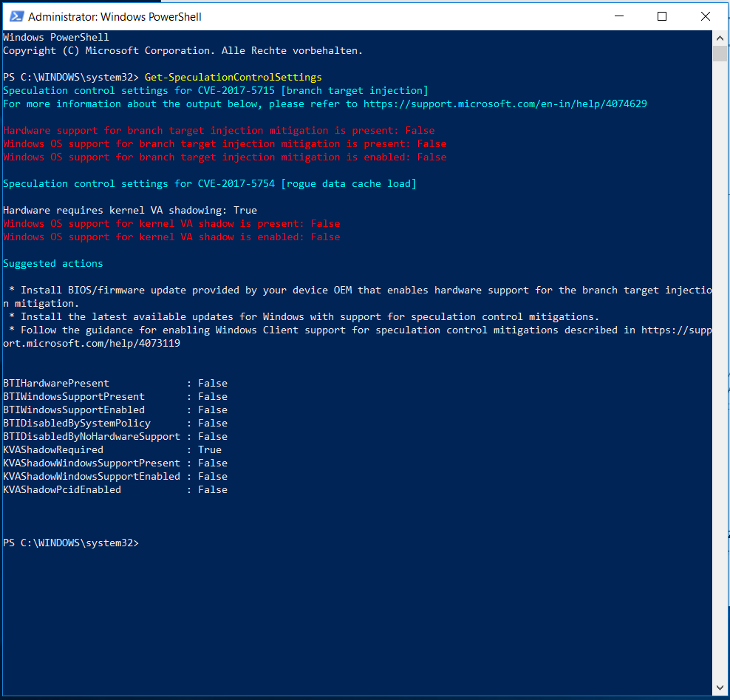Click 'Windows OS support for branch target injection mitigation is present' line
This screenshot has width=730, height=700.
[225, 144]
